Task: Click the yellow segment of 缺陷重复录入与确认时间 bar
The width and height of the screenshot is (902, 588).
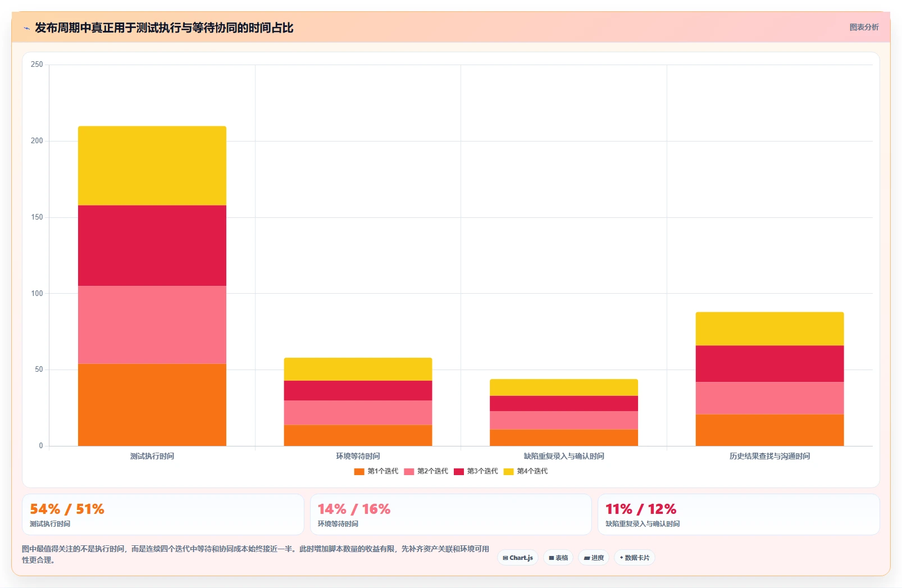Action: pos(564,388)
